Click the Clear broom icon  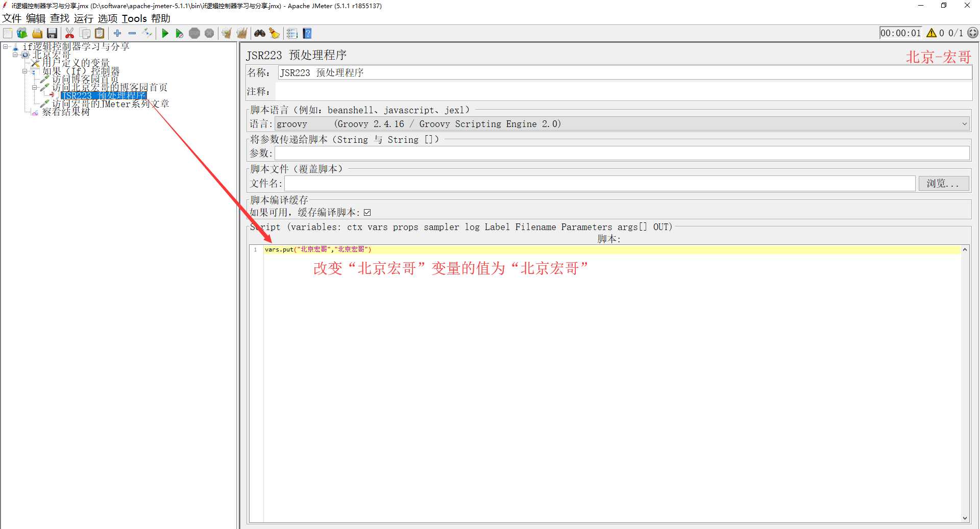[227, 33]
